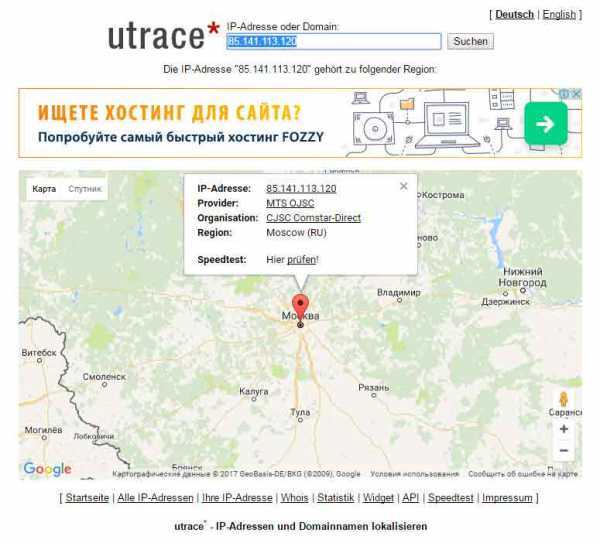Click the Moscow (RU) region text
Image resolution: width=600 pixels, height=543 pixels.
point(296,232)
